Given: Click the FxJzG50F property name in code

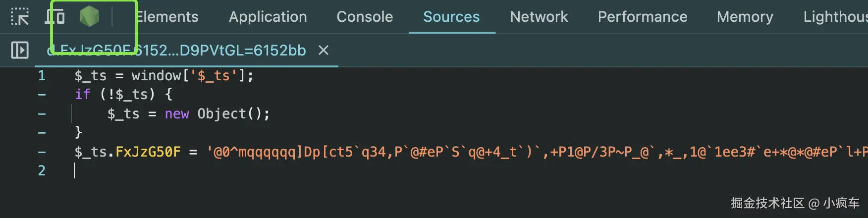Looking at the screenshot, I should [x=148, y=152].
